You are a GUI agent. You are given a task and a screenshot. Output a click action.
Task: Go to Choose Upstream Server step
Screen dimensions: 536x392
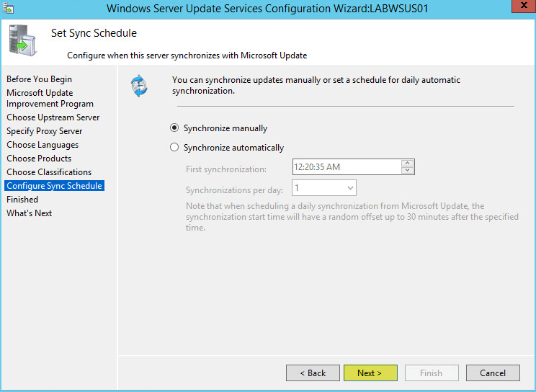(53, 117)
